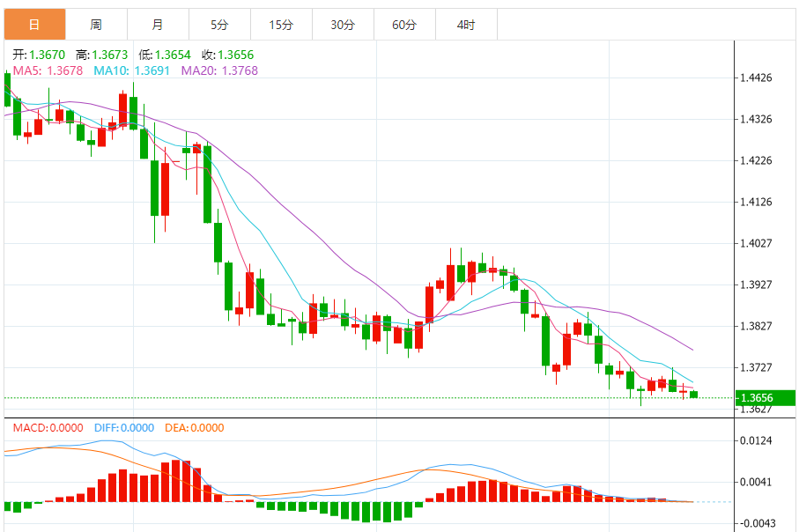
Task: Click the MA20: 1.3768 indicator label
Action: pyautogui.click(x=219, y=70)
